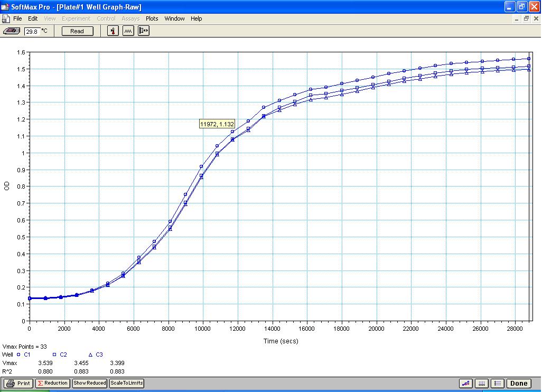Toggle the Scale To Limits button
The image size is (542, 392).
pos(127,383)
